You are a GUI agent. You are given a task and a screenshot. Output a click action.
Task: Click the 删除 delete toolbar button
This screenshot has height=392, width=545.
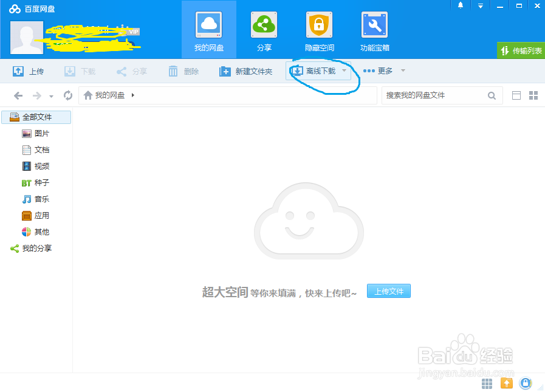click(x=183, y=71)
